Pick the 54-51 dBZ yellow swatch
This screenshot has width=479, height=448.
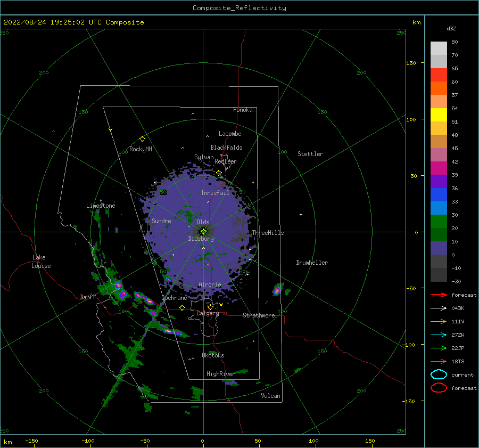439,115
